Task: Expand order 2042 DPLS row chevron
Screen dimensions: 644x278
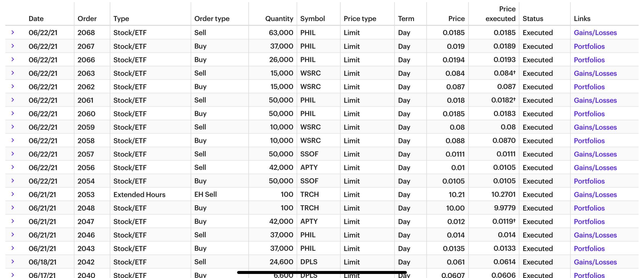Action: pos(13,262)
